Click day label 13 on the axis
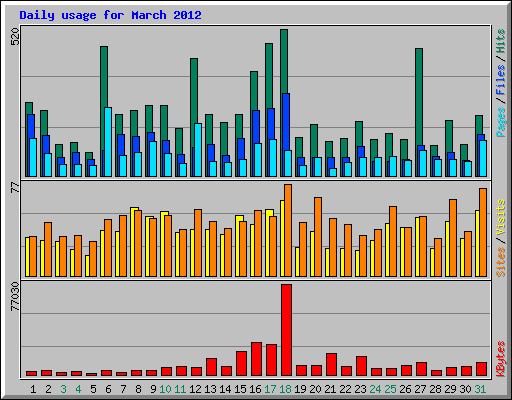The width and height of the screenshot is (512, 400). tap(210, 389)
